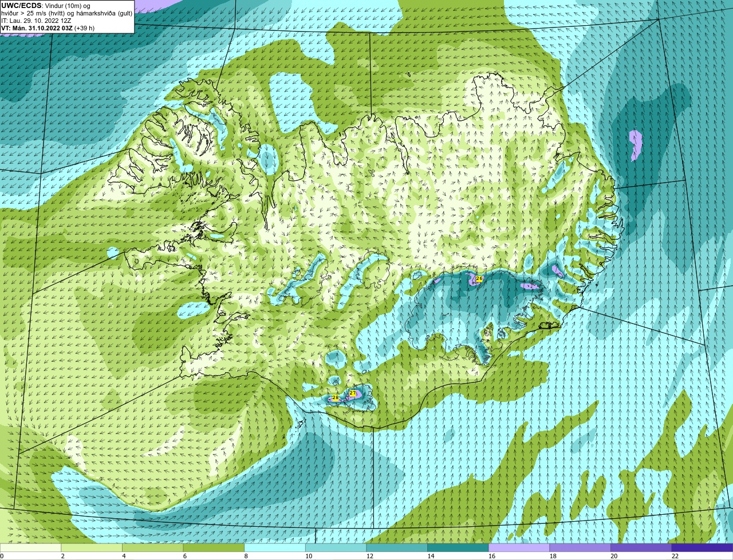This screenshot has width=733, height=560.
Task: Click scale label '16' on color bar
Action: [x=491, y=556]
